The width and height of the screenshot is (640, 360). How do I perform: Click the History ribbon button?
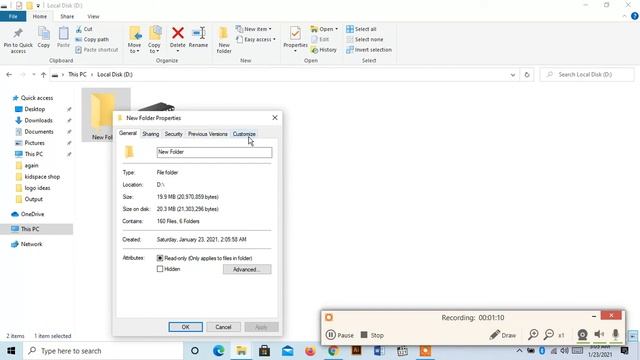(324, 50)
